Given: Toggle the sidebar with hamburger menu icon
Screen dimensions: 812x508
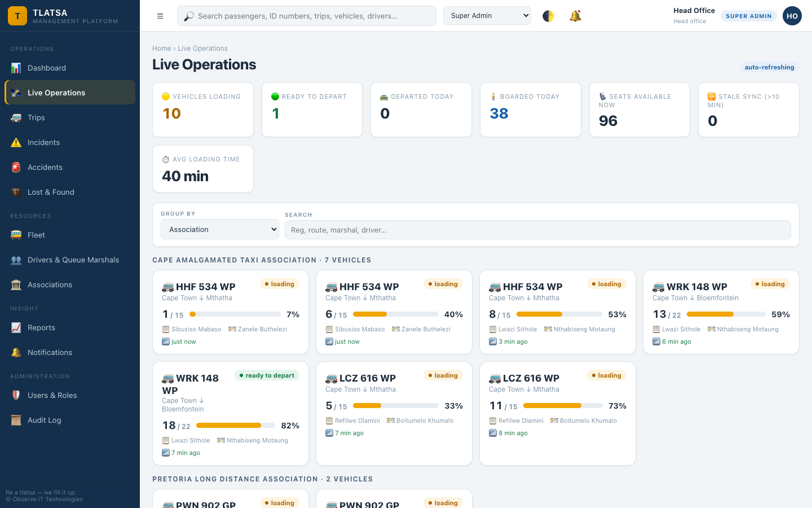Looking at the screenshot, I should point(160,16).
